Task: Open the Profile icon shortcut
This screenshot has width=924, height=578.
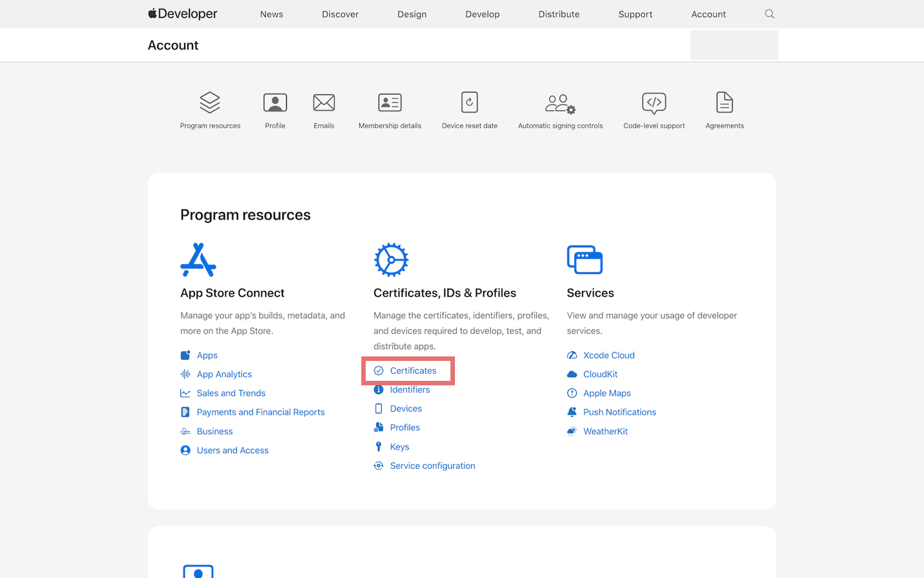Action: click(x=275, y=103)
